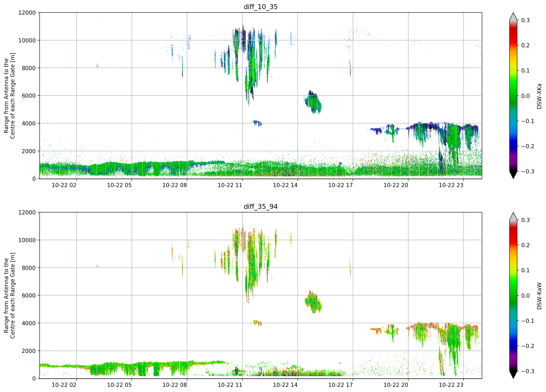
Task: Click x tick '10-22 02' under diff_10_35 plot
Action: point(64,185)
